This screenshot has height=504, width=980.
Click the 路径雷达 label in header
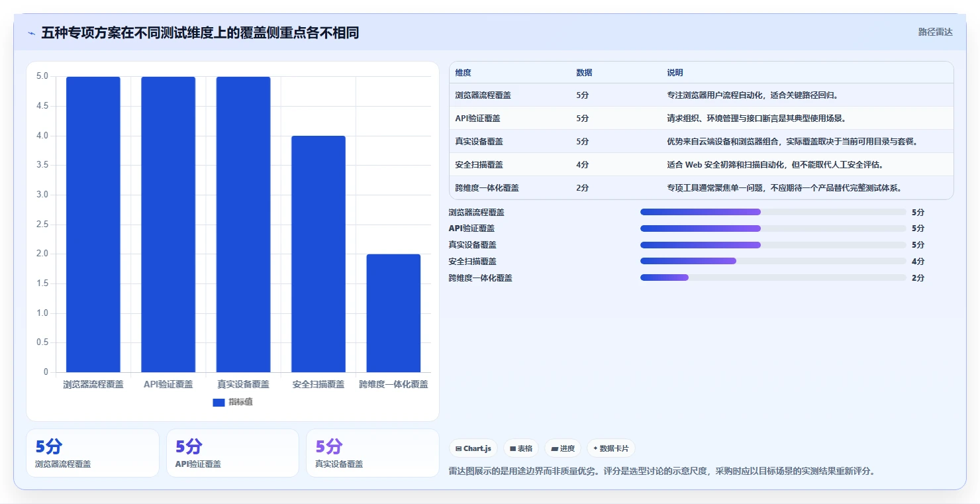pos(935,32)
